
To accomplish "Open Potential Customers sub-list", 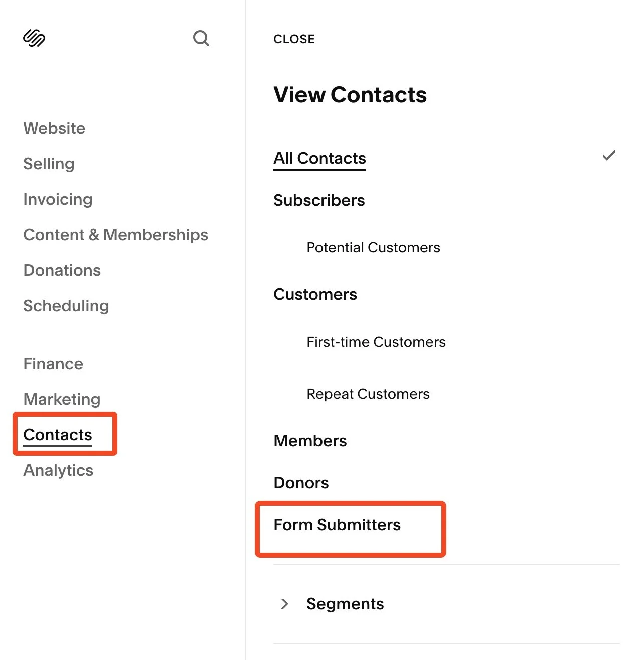I will tap(373, 247).
